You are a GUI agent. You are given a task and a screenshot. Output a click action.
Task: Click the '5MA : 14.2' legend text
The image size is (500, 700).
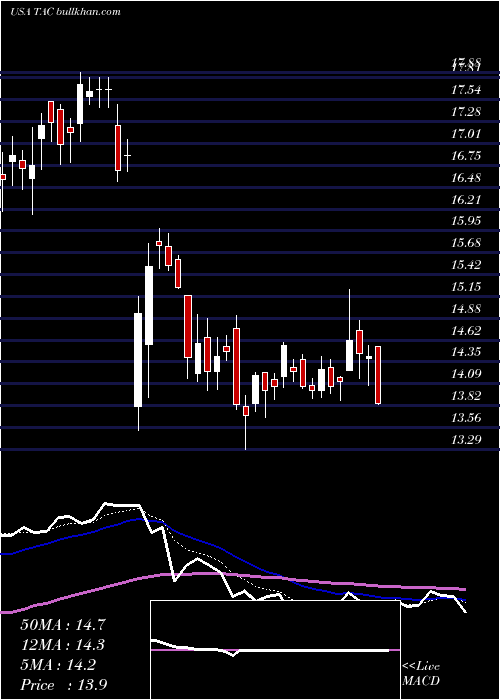(x=58, y=665)
